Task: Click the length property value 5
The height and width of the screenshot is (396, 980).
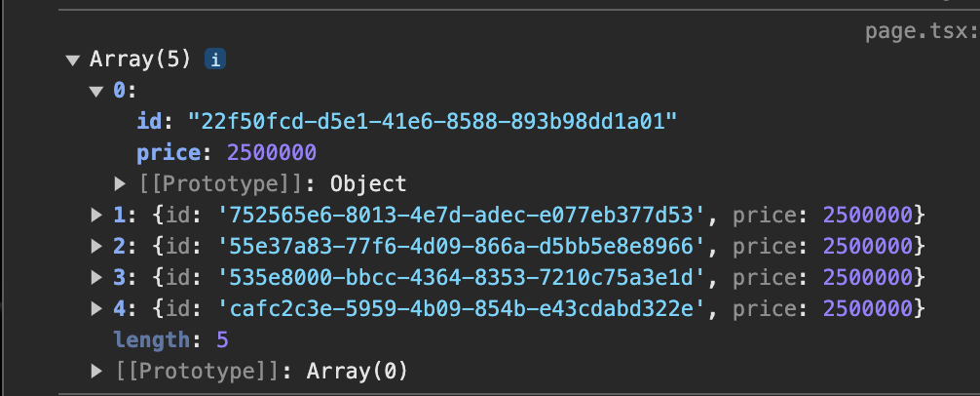Action: click(222, 340)
